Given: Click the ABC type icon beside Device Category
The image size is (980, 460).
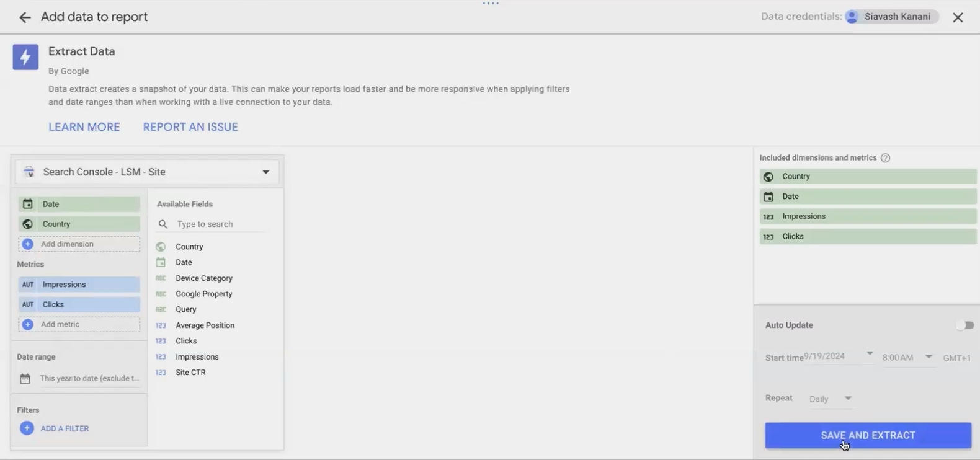Looking at the screenshot, I should tap(161, 278).
